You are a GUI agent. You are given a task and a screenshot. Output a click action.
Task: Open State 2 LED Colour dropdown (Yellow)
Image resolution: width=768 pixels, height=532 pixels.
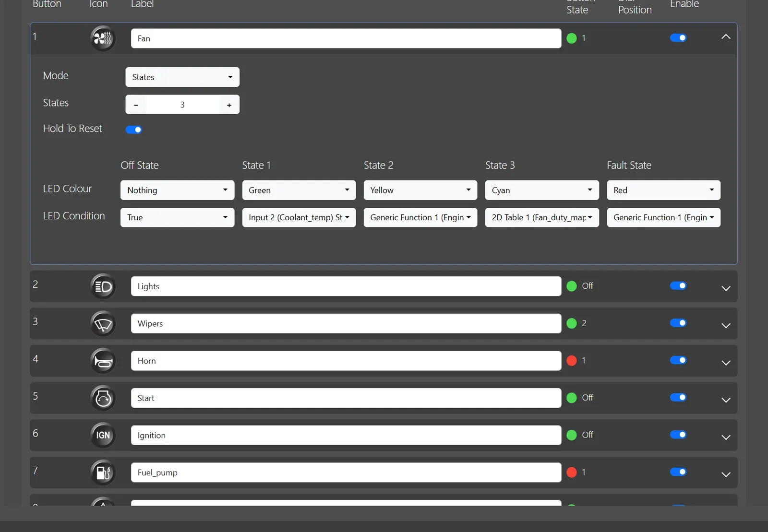click(420, 190)
